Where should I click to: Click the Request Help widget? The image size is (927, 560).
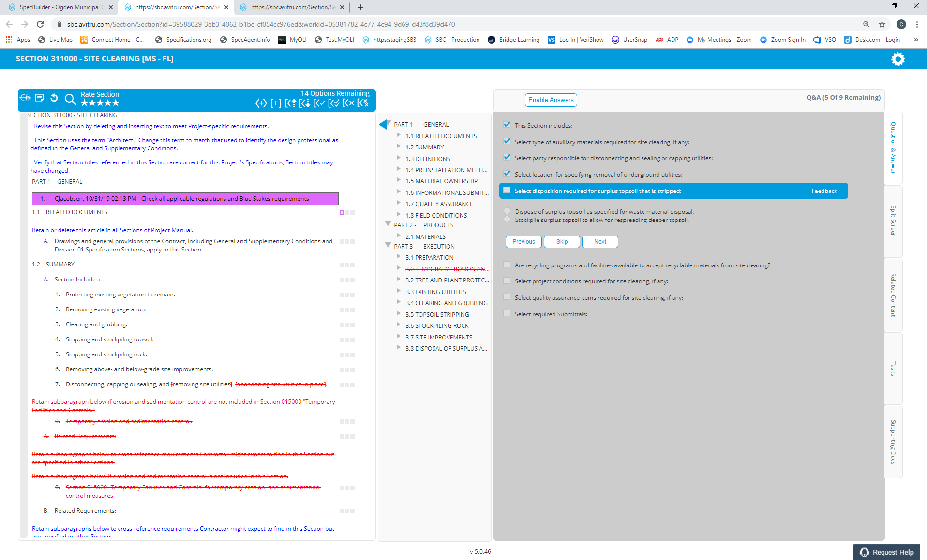[887, 552]
